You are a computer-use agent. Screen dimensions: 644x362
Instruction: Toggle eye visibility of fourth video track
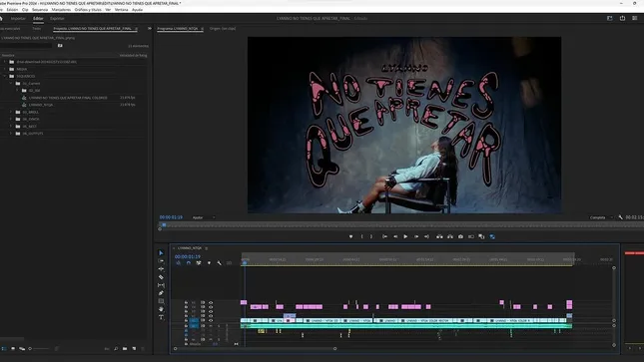coord(211,316)
